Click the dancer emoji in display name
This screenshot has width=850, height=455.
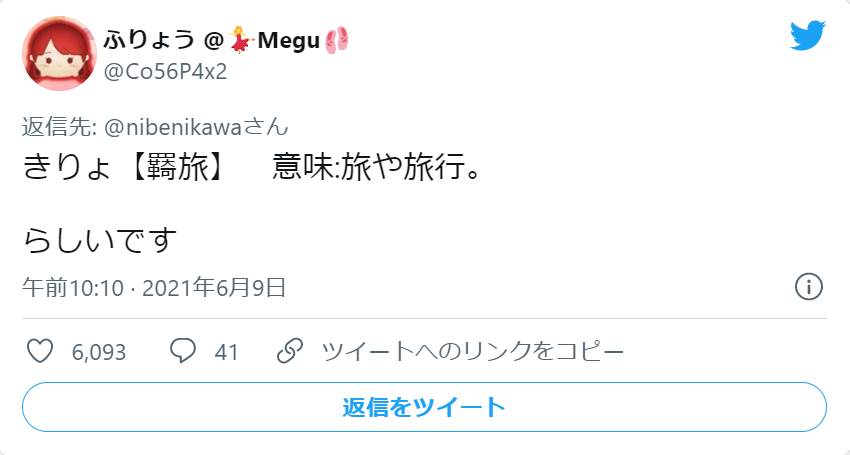(x=241, y=41)
